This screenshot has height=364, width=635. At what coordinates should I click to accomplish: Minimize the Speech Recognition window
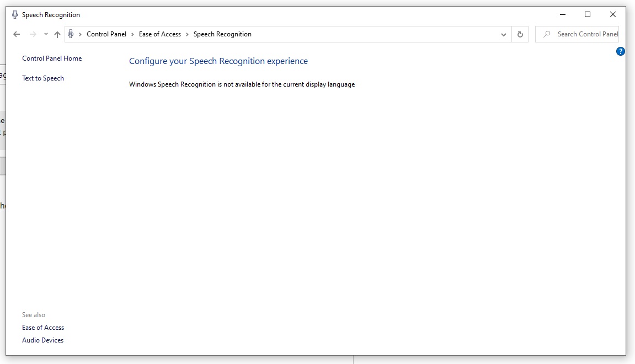tap(563, 14)
